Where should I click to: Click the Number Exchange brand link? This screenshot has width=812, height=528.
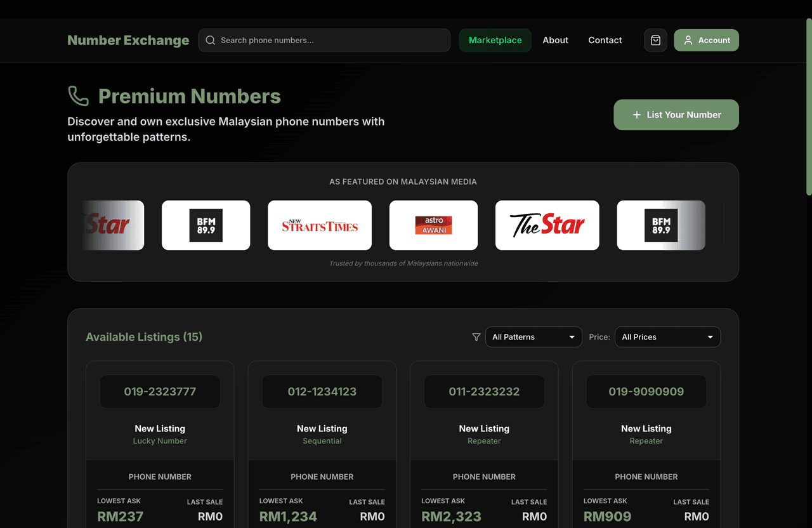coord(128,40)
